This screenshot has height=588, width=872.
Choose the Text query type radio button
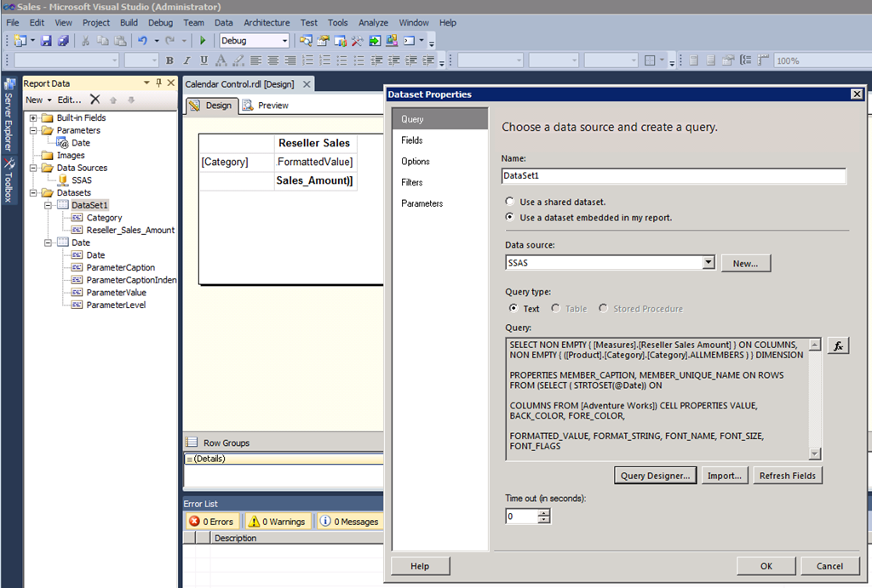pos(513,309)
